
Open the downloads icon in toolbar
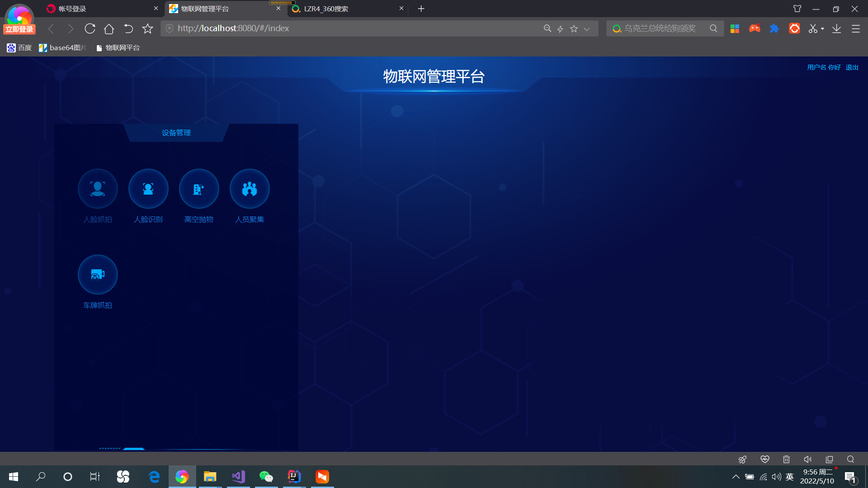click(x=836, y=28)
